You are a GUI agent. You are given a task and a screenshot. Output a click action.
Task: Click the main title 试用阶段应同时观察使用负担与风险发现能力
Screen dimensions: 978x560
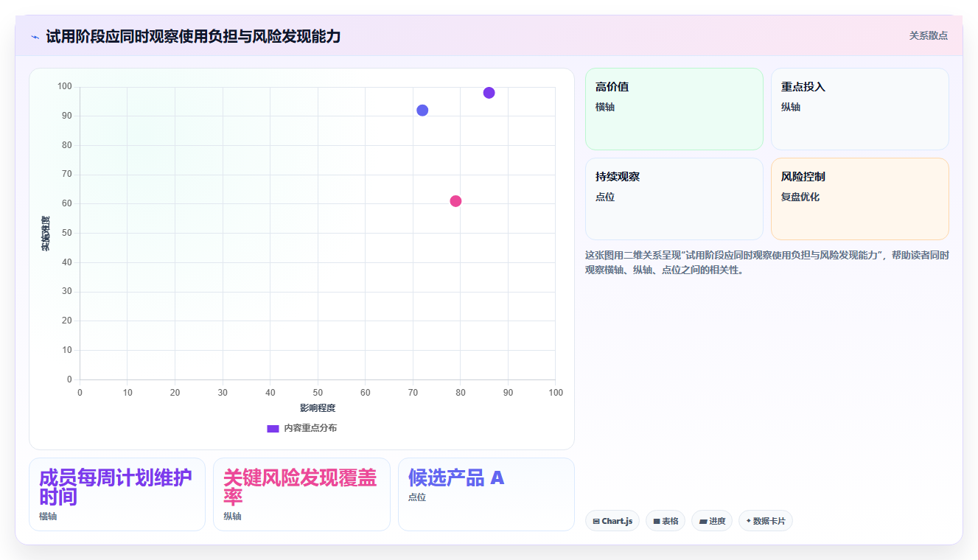tap(193, 36)
